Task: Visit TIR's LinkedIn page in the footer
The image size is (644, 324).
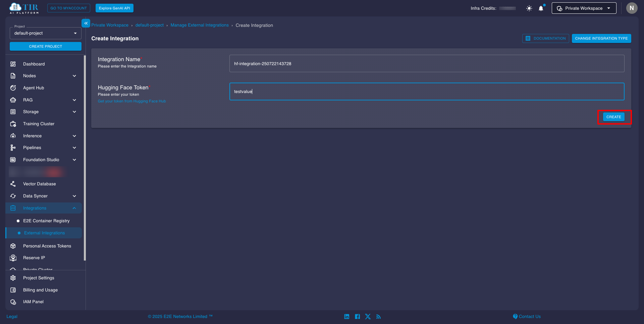Action: click(x=346, y=316)
